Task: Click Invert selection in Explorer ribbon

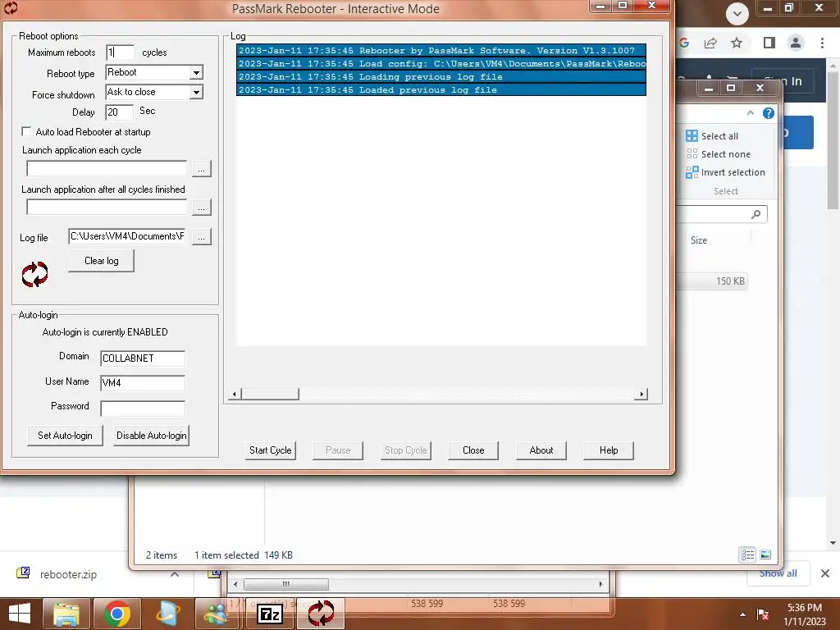Action: (725, 172)
